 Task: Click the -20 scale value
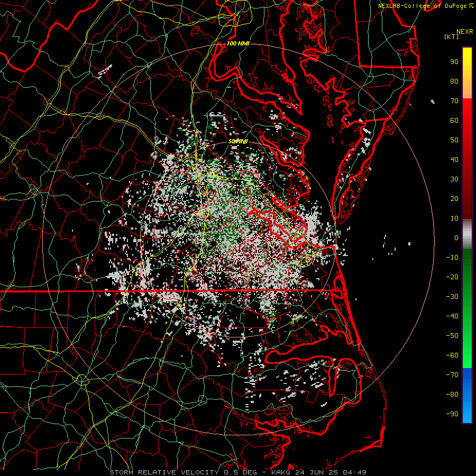coord(452,277)
